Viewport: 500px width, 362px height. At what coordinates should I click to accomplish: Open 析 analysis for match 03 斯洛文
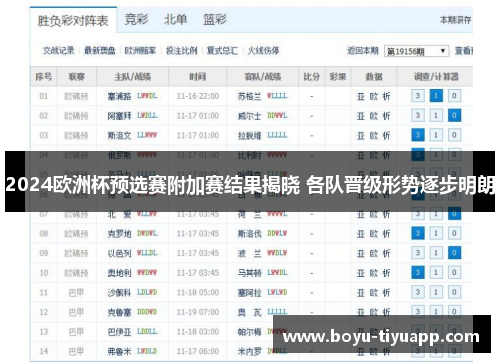pyautogui.click(x=386, y=136)
